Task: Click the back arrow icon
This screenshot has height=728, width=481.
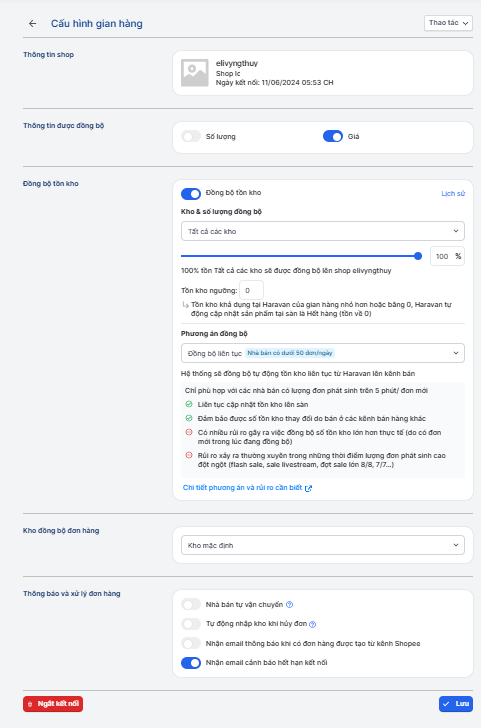Action: tap(32, 23)
